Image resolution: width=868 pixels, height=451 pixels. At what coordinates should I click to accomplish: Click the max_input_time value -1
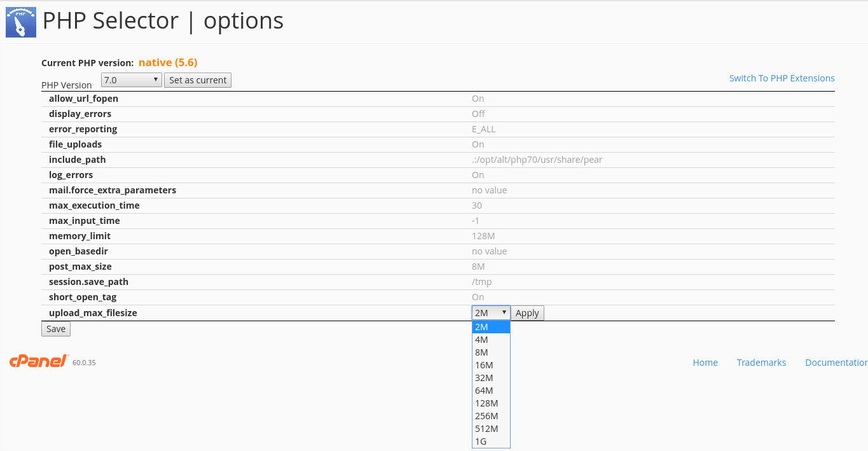pos(475,221)
